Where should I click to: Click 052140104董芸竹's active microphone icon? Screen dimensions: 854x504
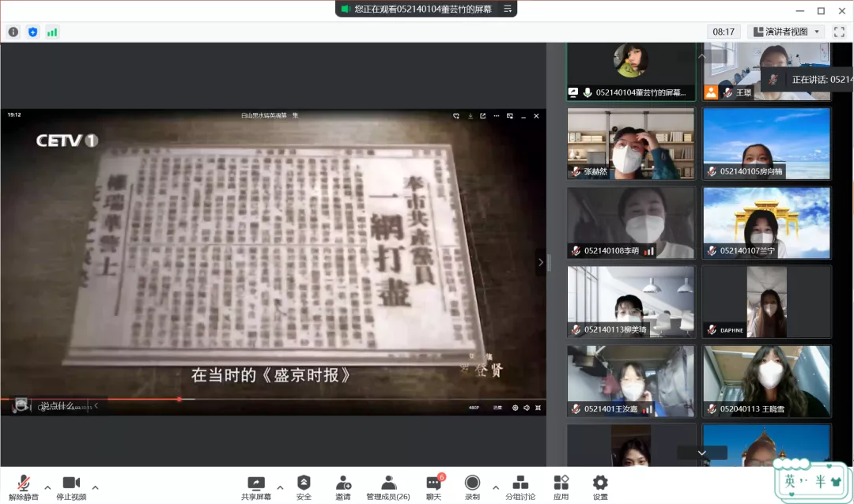(x=588, y=92)
